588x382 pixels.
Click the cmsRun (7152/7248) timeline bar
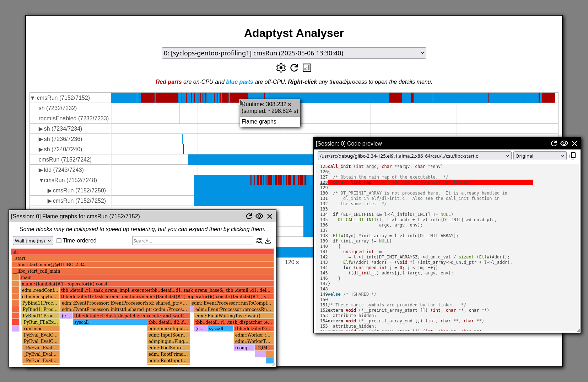254,180
